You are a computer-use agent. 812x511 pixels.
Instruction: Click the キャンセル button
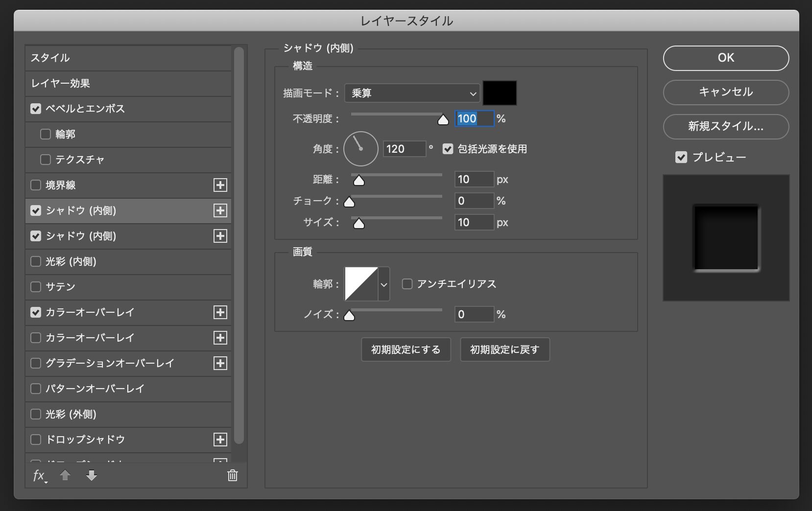(x=726, y=92)
